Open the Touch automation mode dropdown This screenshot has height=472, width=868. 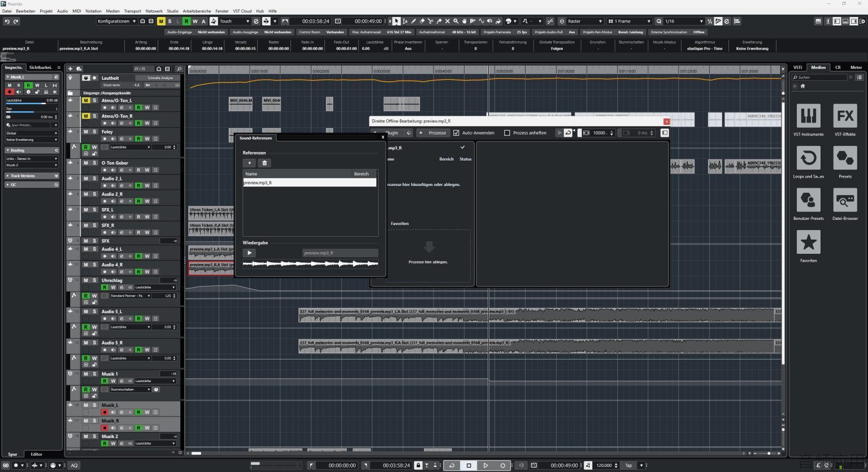[235, 21]
